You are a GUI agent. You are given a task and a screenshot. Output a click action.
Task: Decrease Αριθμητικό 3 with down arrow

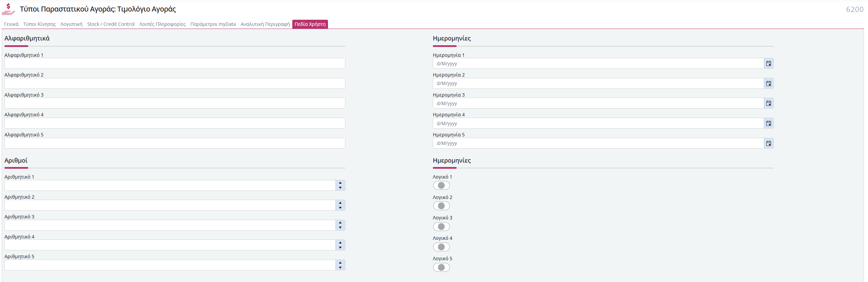pos(340,228)
